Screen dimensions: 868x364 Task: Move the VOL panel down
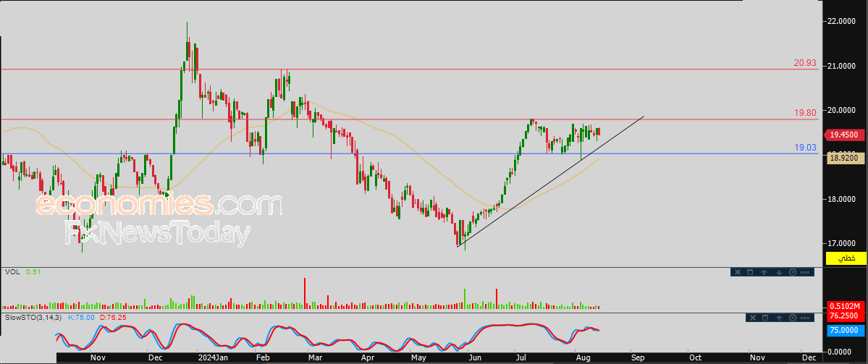778,272
